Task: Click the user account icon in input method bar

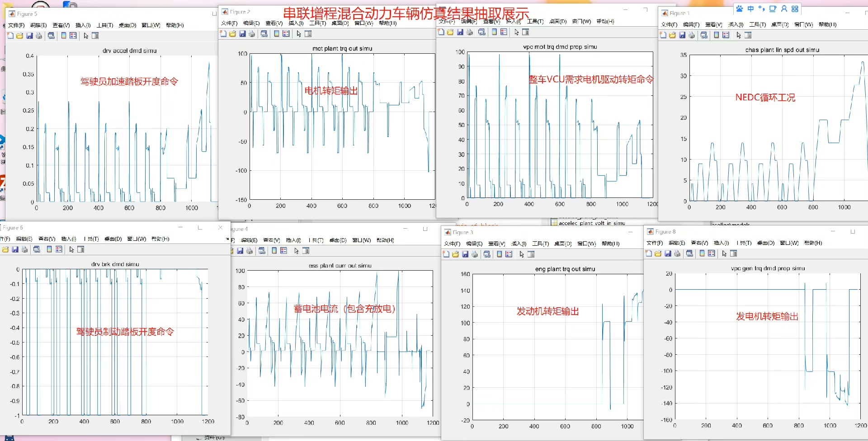Action: point(784,9)
